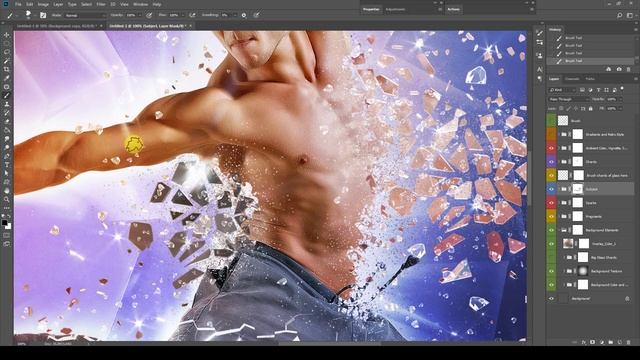Switch to the Adjustments tab
The image size is (640, 360).
[395, 9]
